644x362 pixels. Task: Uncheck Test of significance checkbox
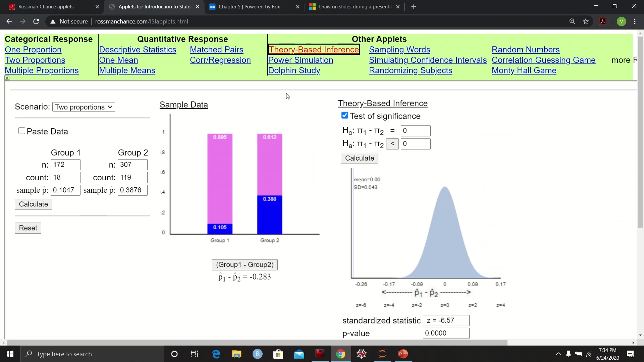click(344, 116)
